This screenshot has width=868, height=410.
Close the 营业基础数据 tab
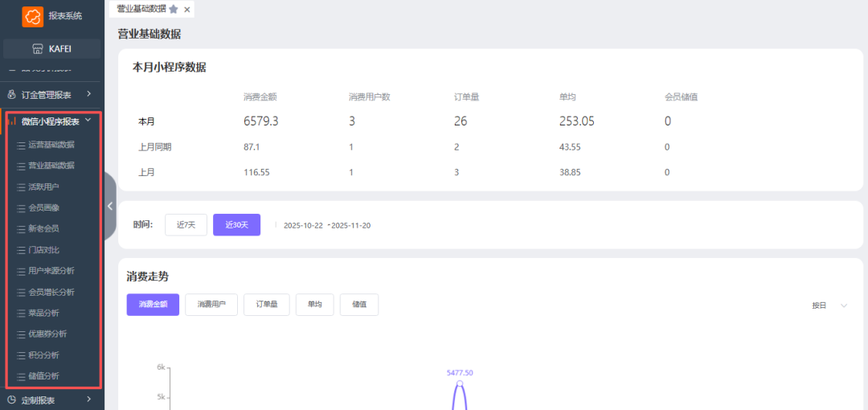pyautogui.click(x=187, y=10)
